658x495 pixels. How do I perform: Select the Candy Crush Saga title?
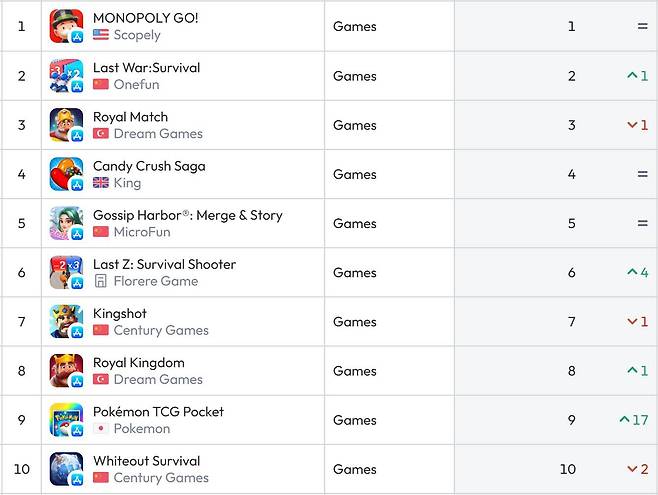149,166
